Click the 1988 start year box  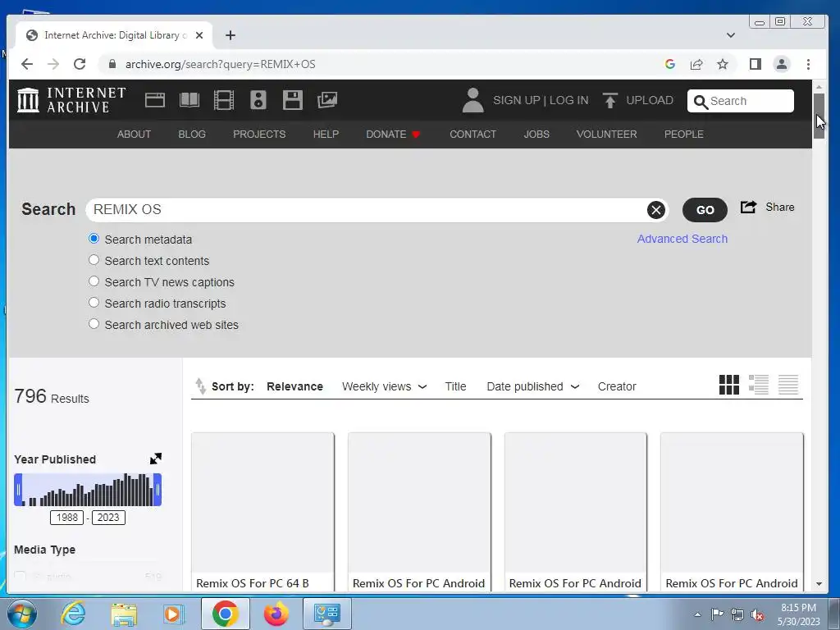click(67, 518)
